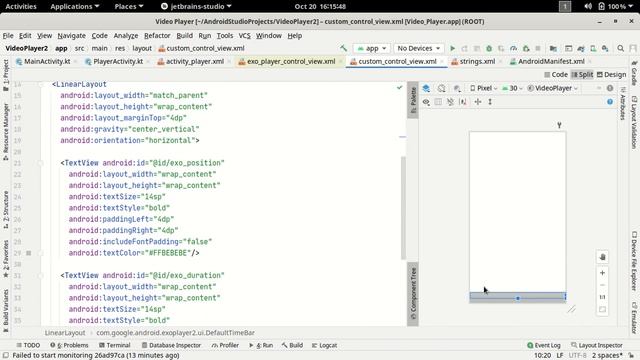This screenshot has width=640, height=360.
Task: Click the Night Mode icon in the design toolbar
Action: (x=457, y=88)
